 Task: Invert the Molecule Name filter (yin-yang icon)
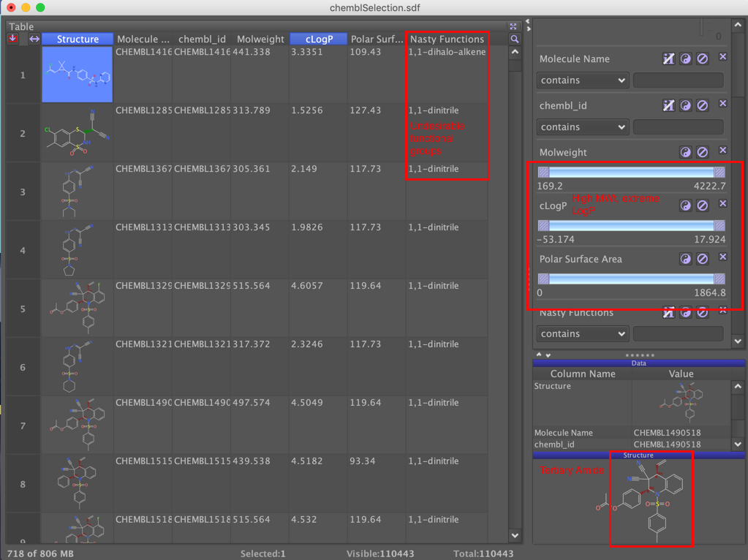click(x=686, y=58)
